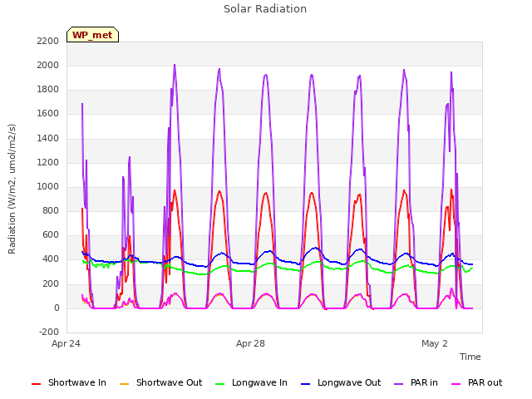Image resolution: width=532 pixels, height=399 pixels.
Task: Click the orange Shortwave Out legend swatch
Action: coord(125,384)
